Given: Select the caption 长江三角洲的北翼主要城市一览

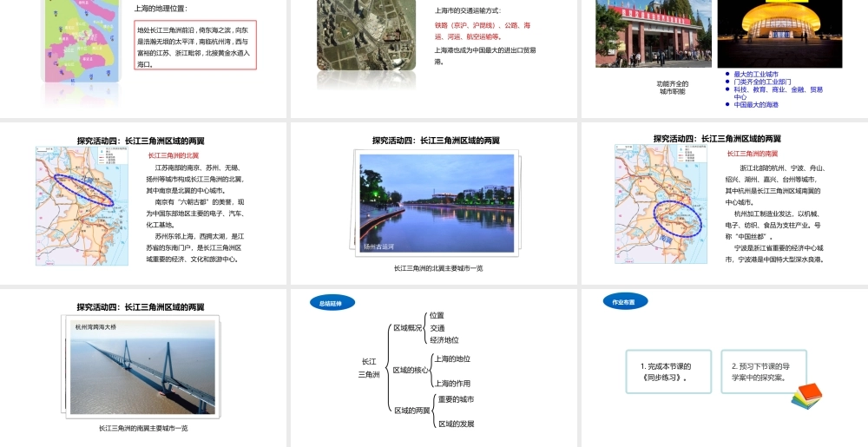Looking at the screenshot, I should click(437, 268).
